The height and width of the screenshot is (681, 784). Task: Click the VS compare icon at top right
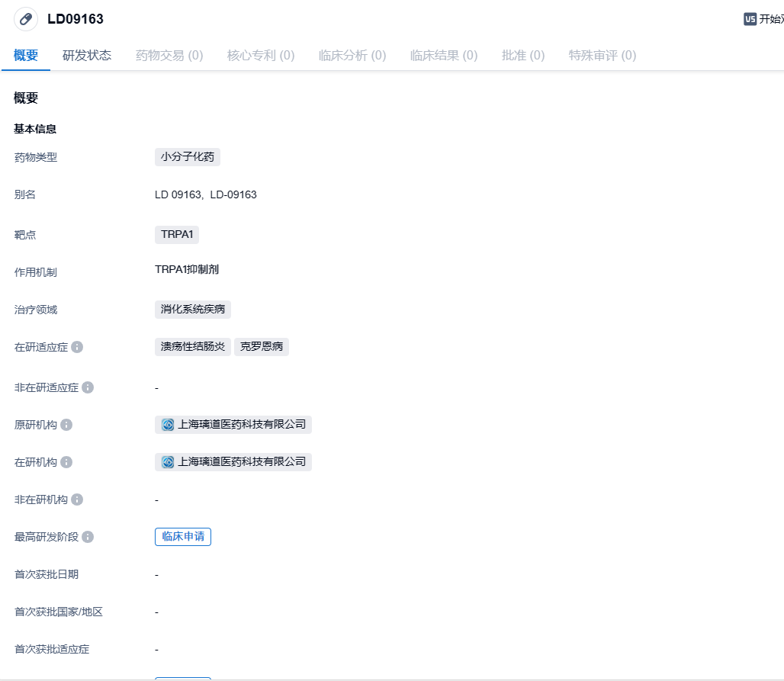(x=750, y=19)
